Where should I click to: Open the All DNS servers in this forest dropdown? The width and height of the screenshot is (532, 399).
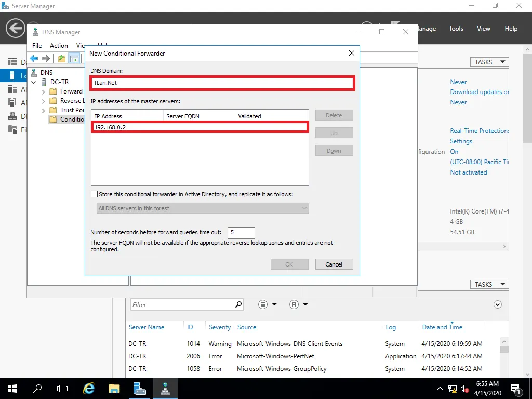203,208
